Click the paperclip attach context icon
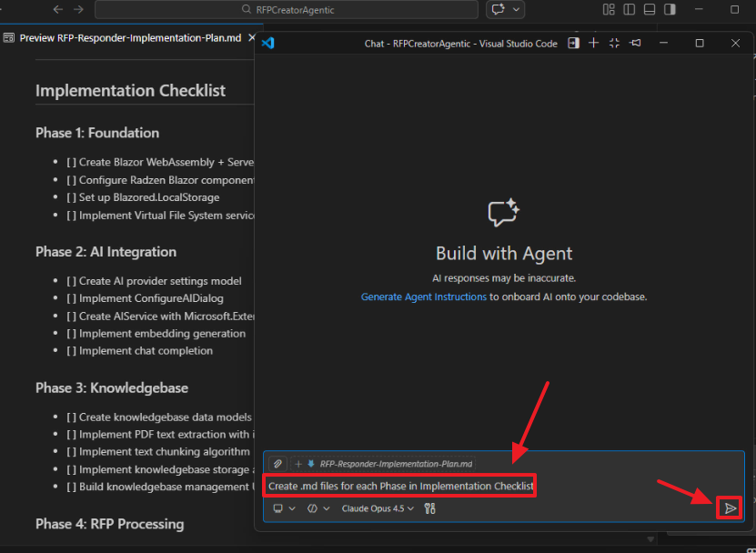The image size is (756, 553). (277, 464)
